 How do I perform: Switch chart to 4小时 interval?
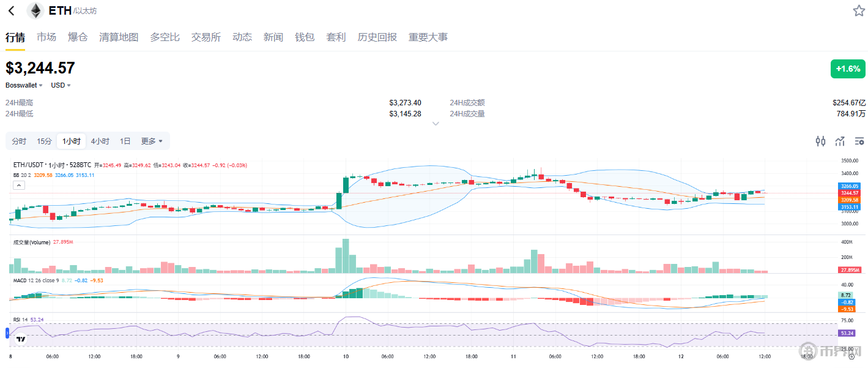pyautogui.click(x=100, y=141)
